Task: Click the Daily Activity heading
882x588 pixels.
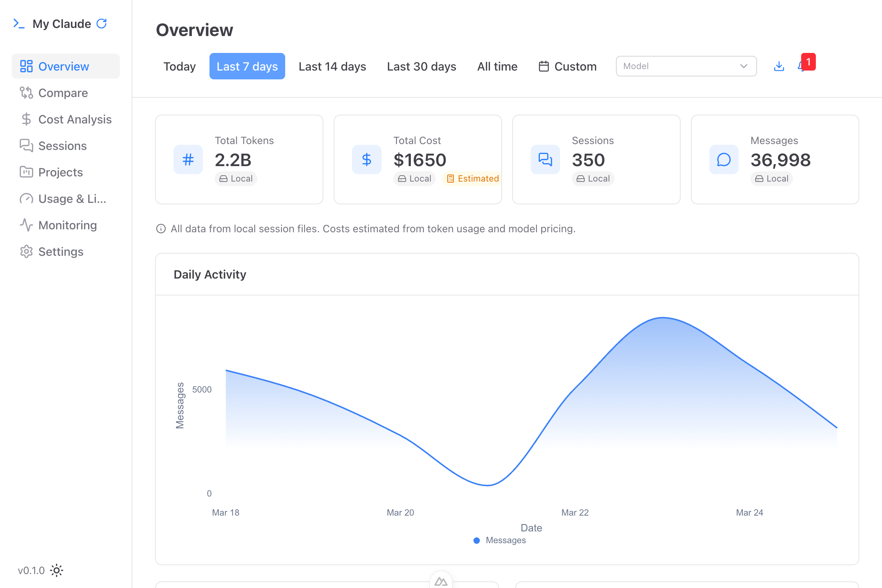Action: click(x=210, y=275)
